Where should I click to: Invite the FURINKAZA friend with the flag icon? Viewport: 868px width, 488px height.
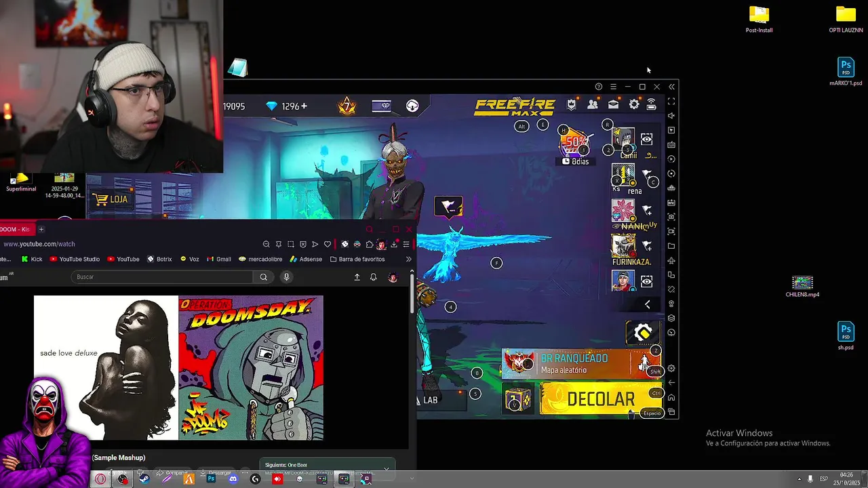pyautogui.click(x=647, y=245)
